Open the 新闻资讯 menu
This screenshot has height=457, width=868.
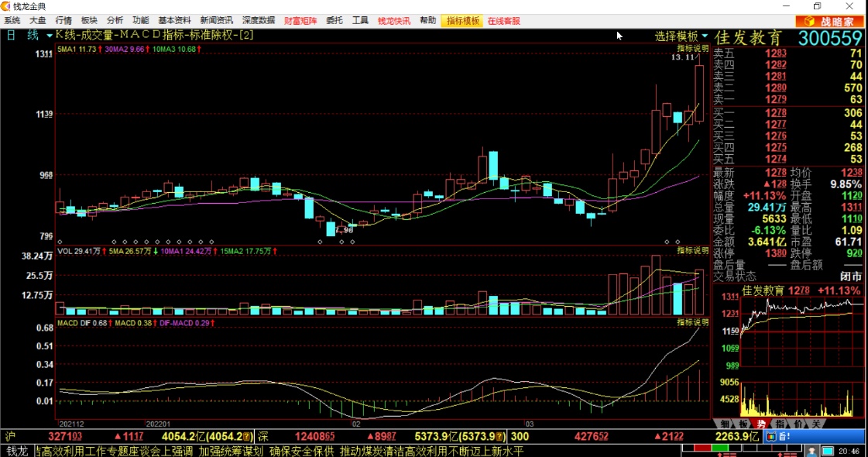coord(217,20)
